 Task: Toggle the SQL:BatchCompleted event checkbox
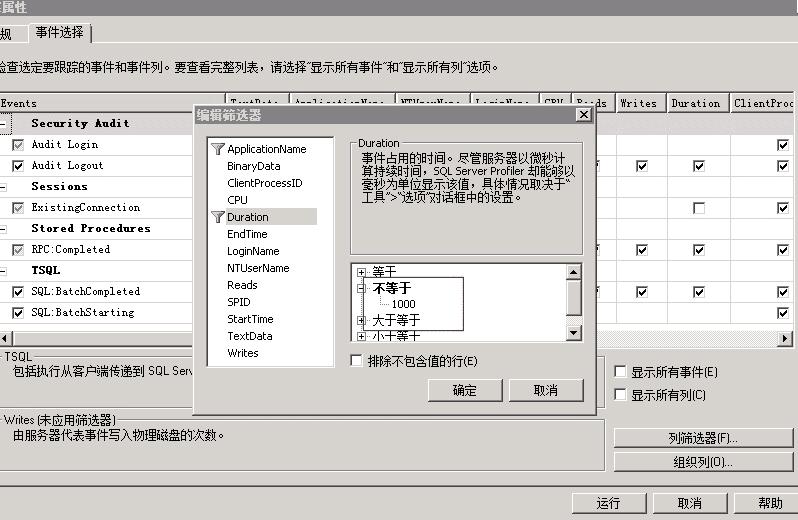[x=18, y=292]
